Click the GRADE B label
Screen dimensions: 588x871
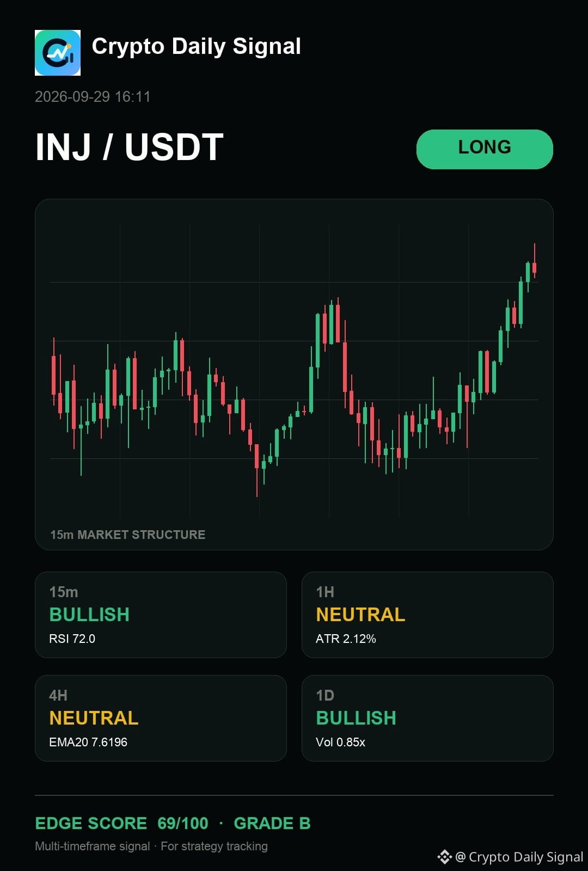(x=272, y=823)
